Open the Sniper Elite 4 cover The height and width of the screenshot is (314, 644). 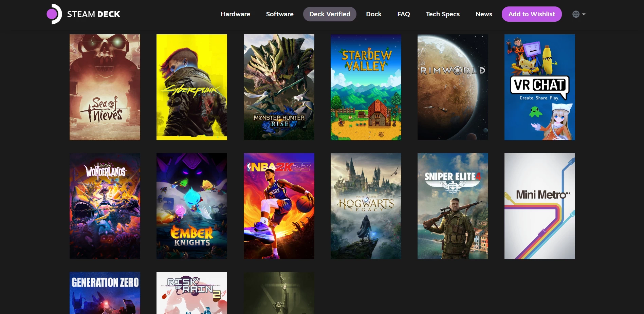point(453,206)
